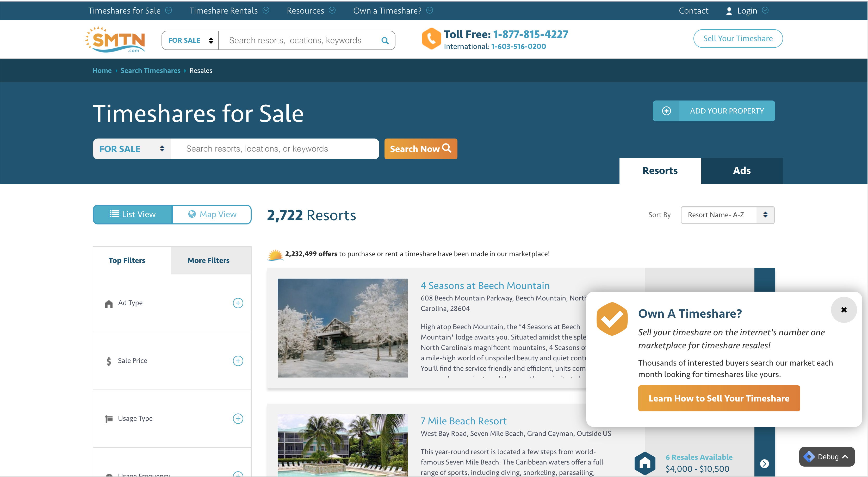Click the sun icon beside offers text
Viewport: 868px width, 477px height.
tap(275, 255)
